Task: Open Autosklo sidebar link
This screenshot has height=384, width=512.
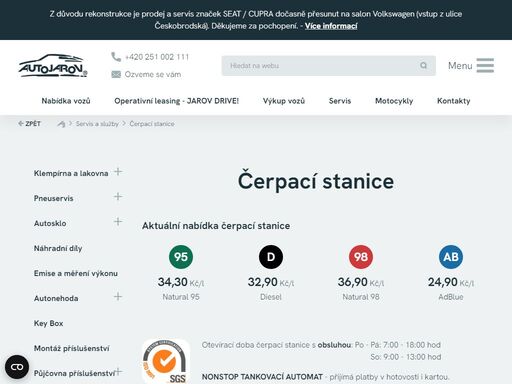Action: tap(50, 223)
